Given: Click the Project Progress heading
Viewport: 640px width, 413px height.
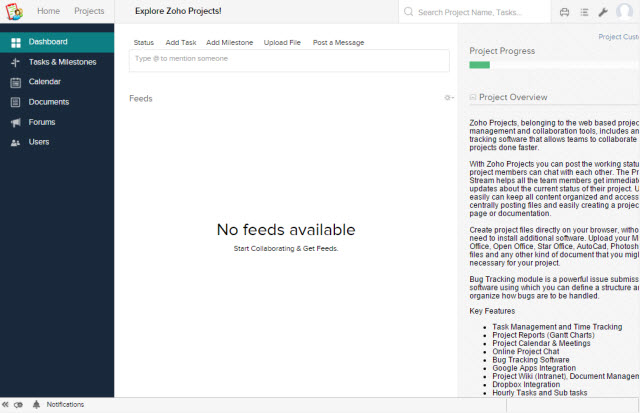Looking at the screenshot, I should pos(502,51).
